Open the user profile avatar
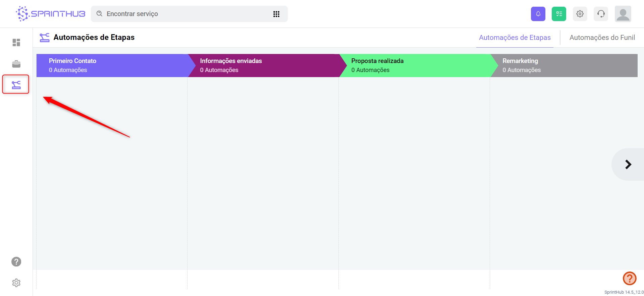The image size is (644, 296). pos(623,14)
